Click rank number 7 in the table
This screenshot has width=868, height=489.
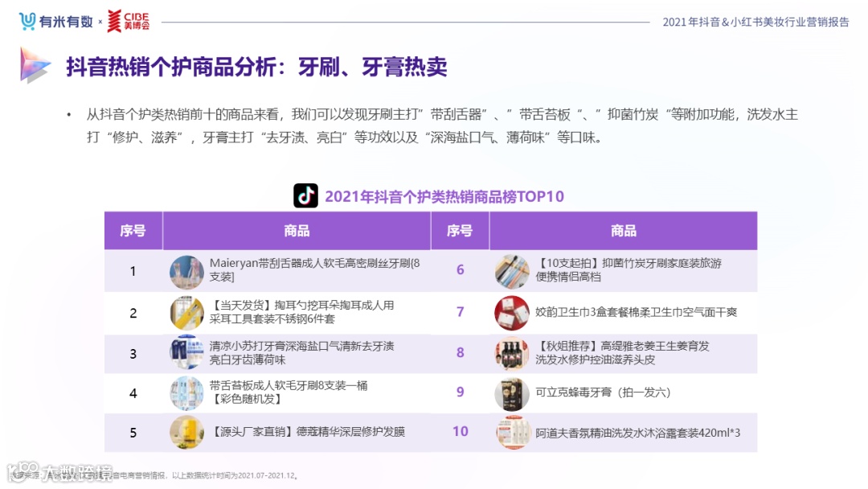[x=460, y=312]
